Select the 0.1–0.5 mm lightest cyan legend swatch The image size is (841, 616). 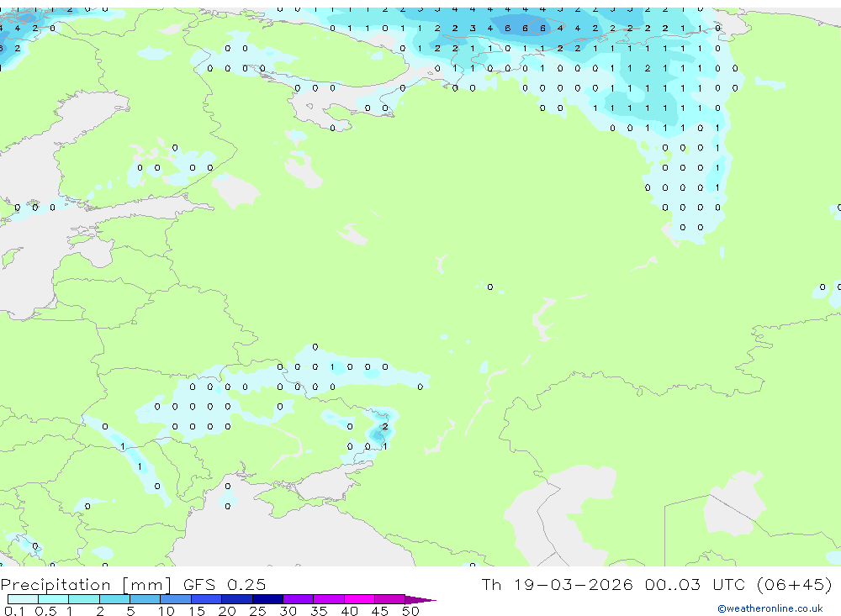(23, 599)
